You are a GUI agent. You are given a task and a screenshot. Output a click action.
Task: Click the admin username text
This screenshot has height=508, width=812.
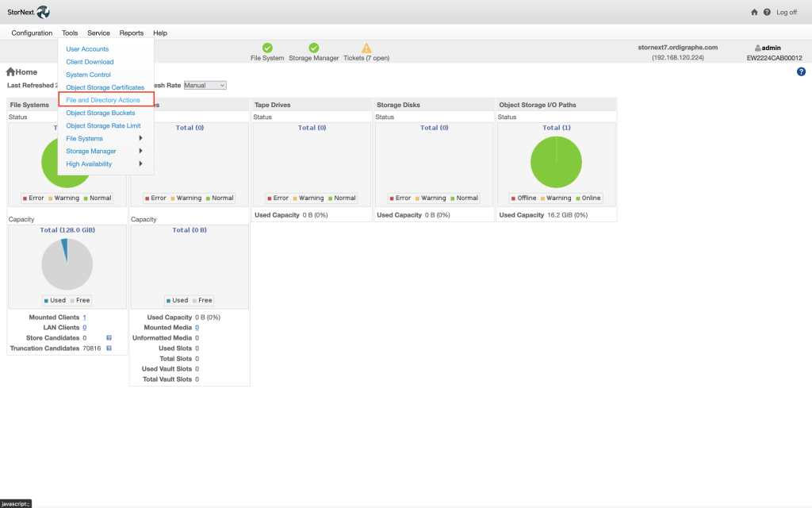[771, 48]
